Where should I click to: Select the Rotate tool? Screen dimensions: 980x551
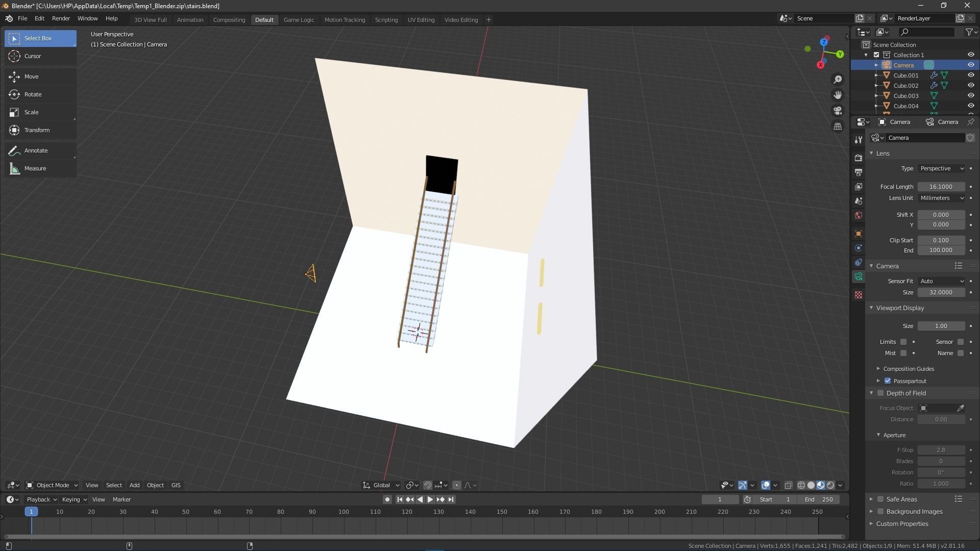[33, 94]
